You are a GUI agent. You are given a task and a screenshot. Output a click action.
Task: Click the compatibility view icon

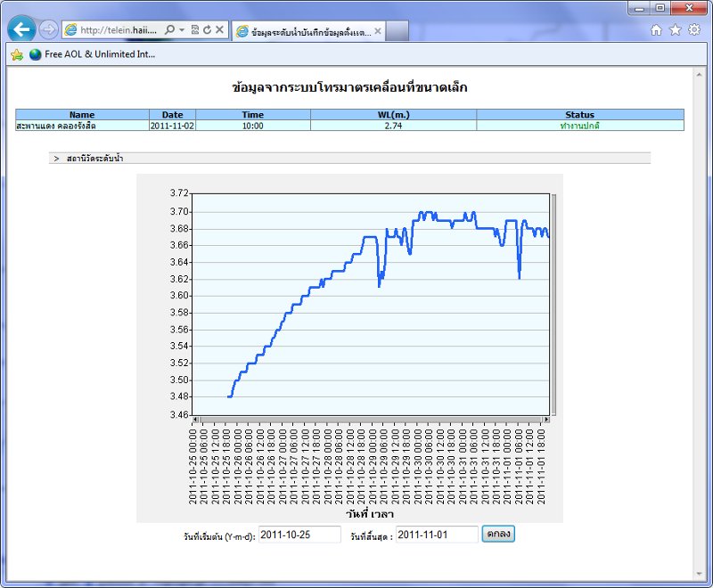[x=194, y=29]
